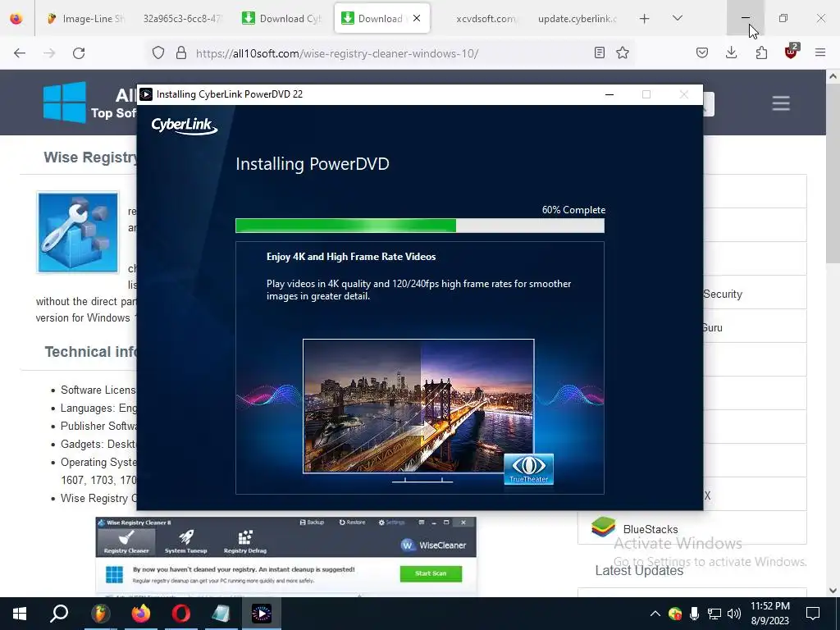Click the microphone tray icon
Image resolution: width=840 pixels, height=630 pixels.
tap(694, 614)
